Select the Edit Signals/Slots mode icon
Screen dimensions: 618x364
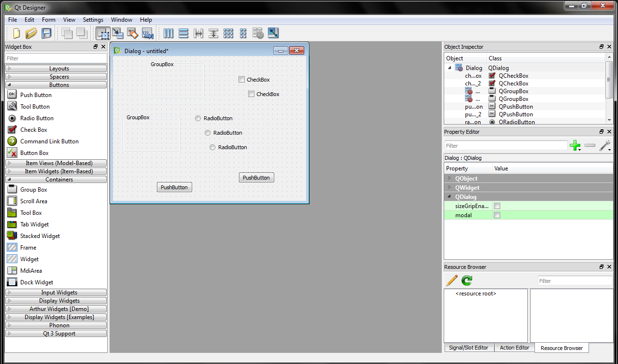118,33
